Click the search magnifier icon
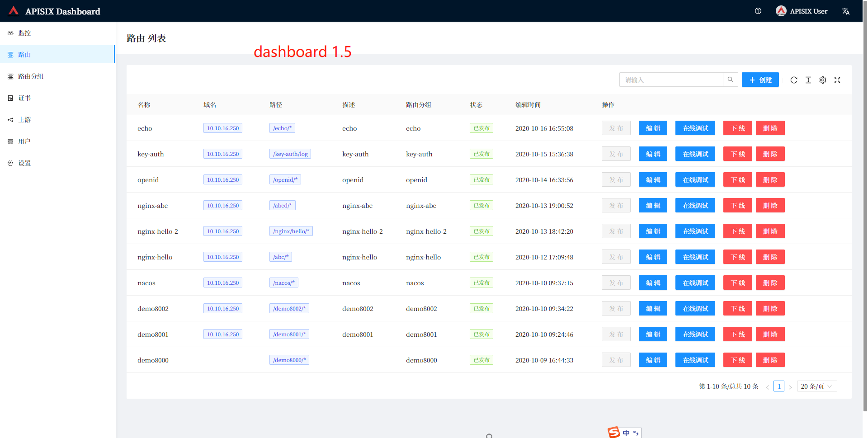Image resolution: width=868 pixels, height=438 pixels. coord(731,80)
